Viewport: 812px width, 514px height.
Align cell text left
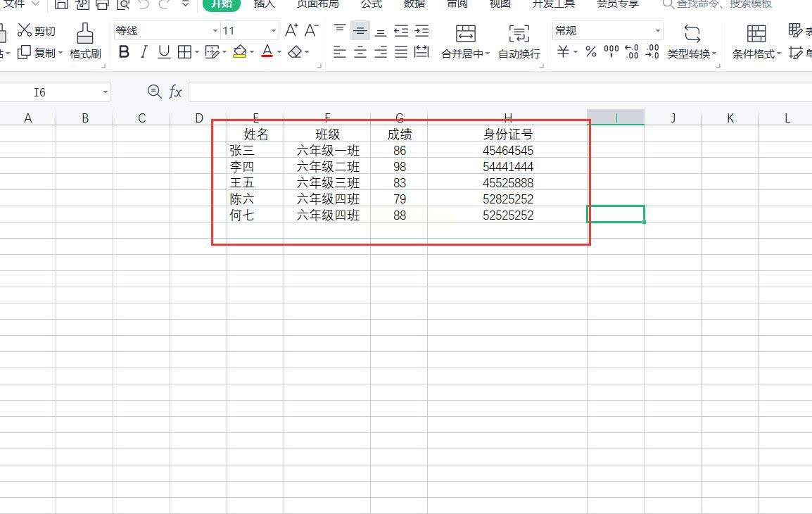pos(340,52)
